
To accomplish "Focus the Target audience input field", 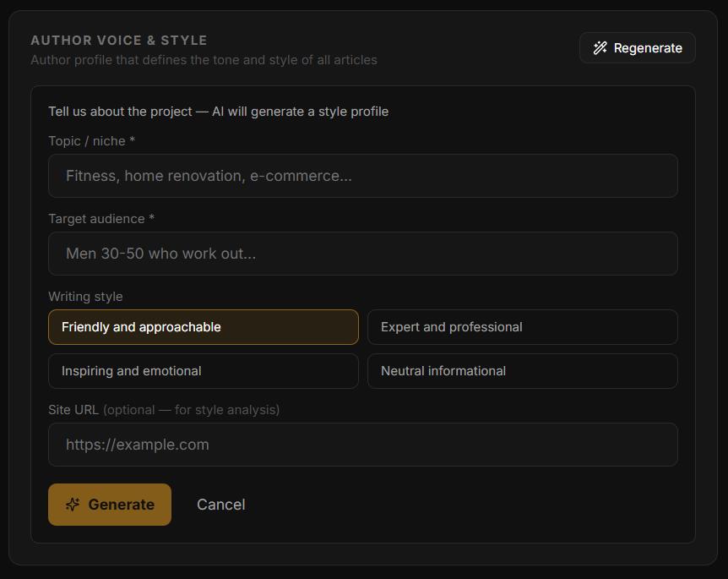I will point(362,254).
